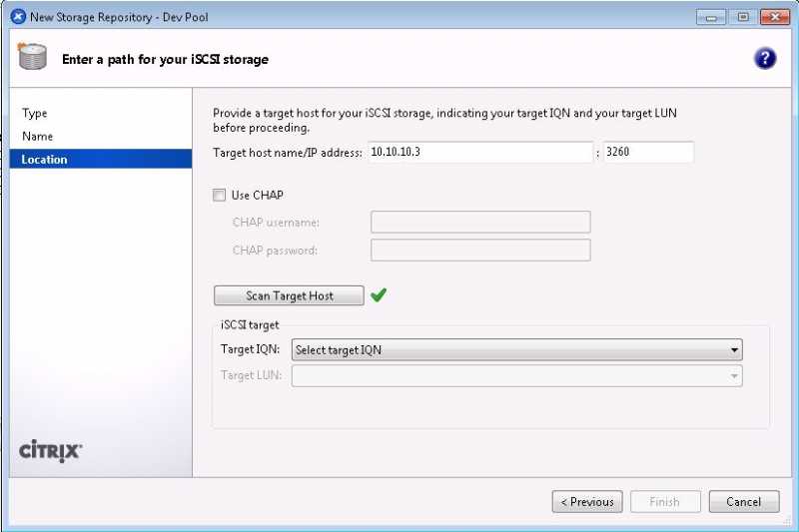Click the XenCenter icon in title bar

(17, 17)
